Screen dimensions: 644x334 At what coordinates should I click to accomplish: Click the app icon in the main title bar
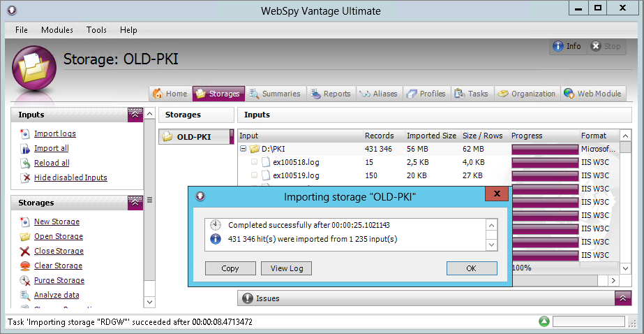click(13, 10)
